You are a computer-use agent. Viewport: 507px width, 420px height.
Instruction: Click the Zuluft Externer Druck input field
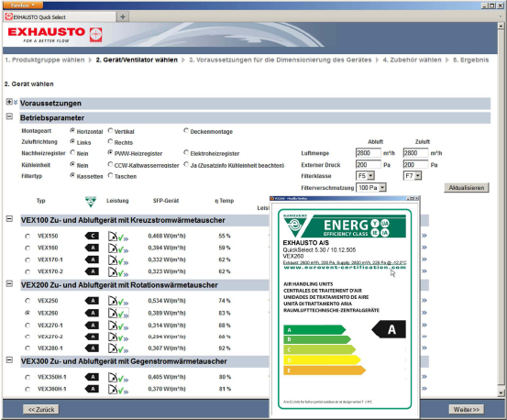pyautogui.click(x=415, y=164)
